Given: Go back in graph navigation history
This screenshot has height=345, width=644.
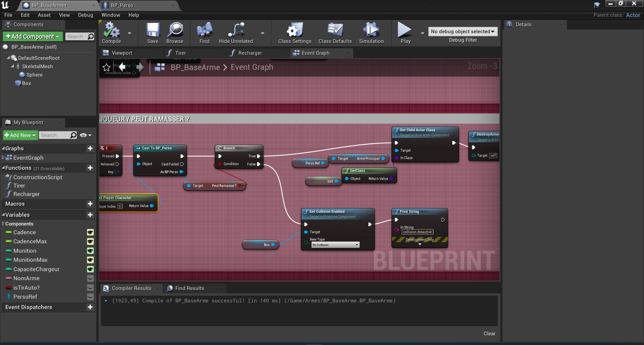Looking at the screenshot, I should point(122,67).
